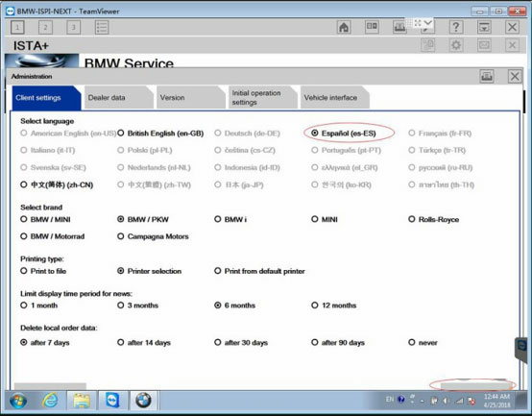Choose the BMW / PKW brand option

click(x=143, y=220)
